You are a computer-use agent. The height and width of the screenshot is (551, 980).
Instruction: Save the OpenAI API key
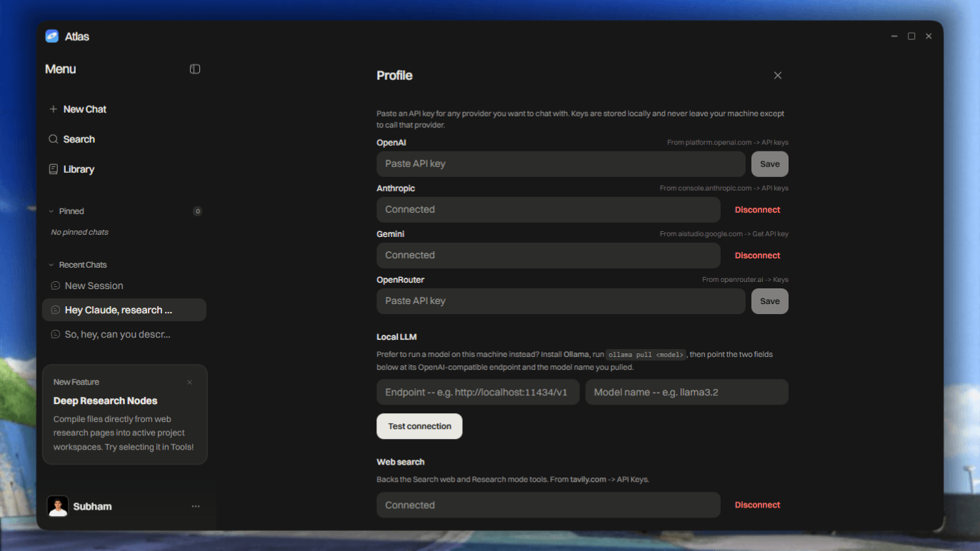pyautogui.click(x=770, y=163)
